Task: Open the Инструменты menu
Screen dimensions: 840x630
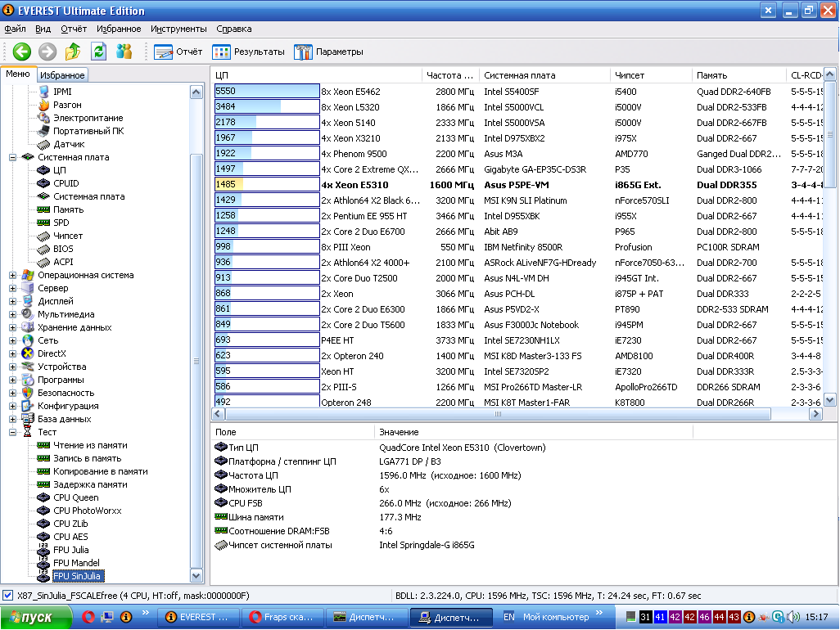Action: [178, 29]
